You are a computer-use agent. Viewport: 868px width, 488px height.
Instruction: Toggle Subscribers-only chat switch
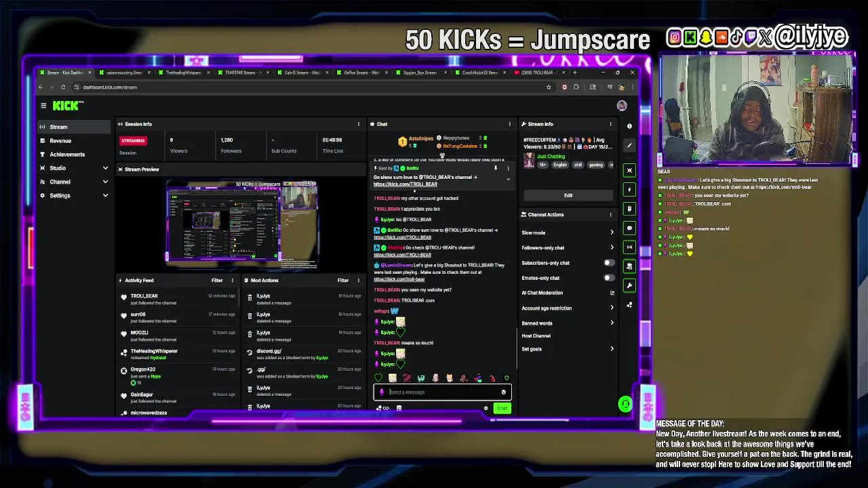coord(609,263)
